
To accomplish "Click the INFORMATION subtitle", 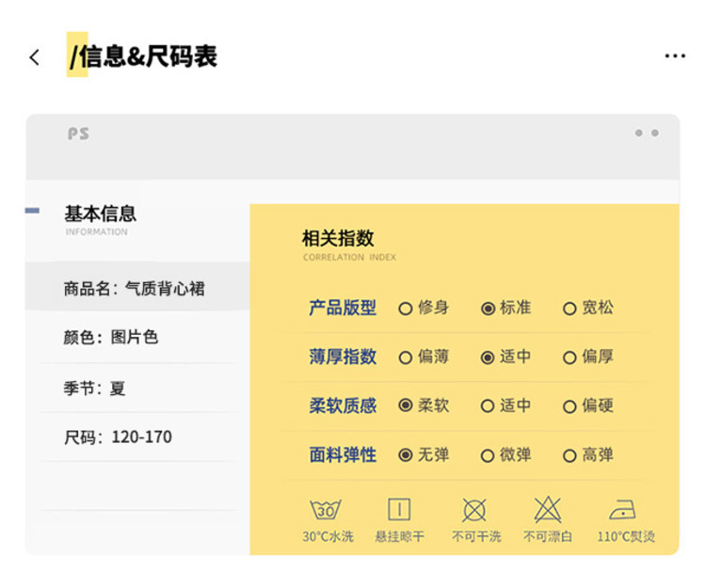I will pyautogui.click(x=96, y=232).
